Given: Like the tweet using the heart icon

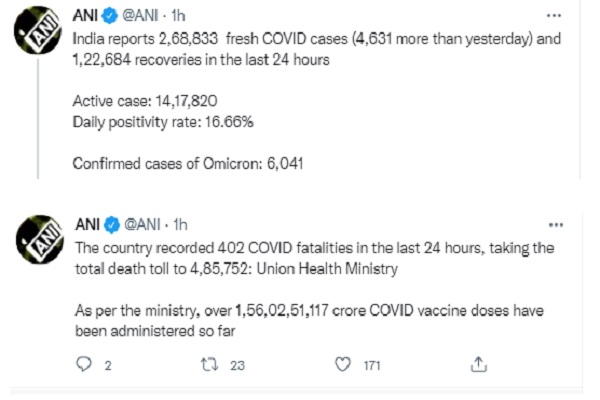Looking at the screenshot, I should pos(345,365).
